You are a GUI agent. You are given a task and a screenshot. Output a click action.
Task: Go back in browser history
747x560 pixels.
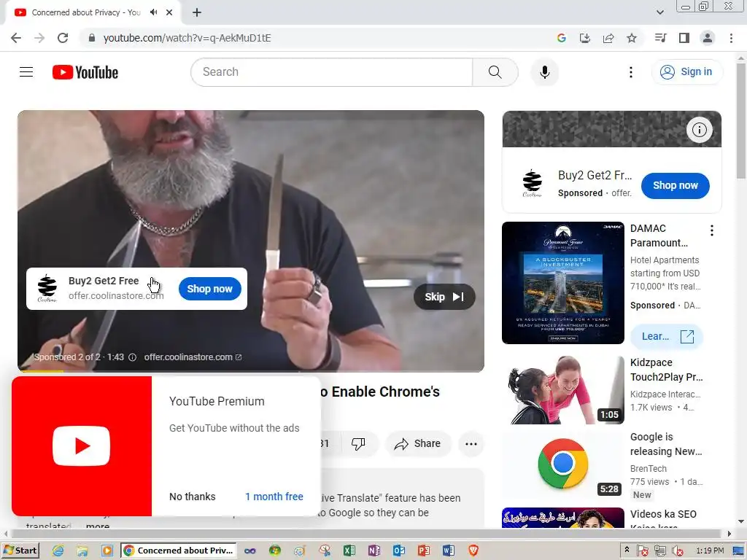point(16,38)
